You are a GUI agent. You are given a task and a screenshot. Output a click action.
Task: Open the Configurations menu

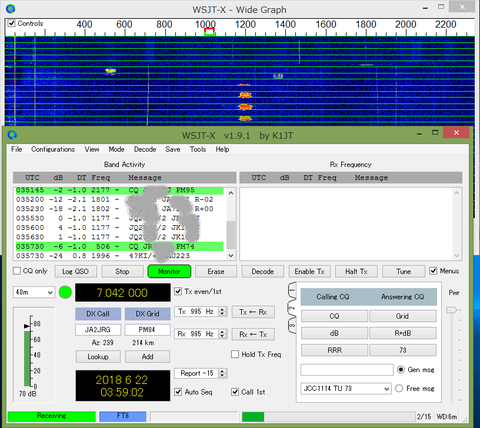point(53,149)
